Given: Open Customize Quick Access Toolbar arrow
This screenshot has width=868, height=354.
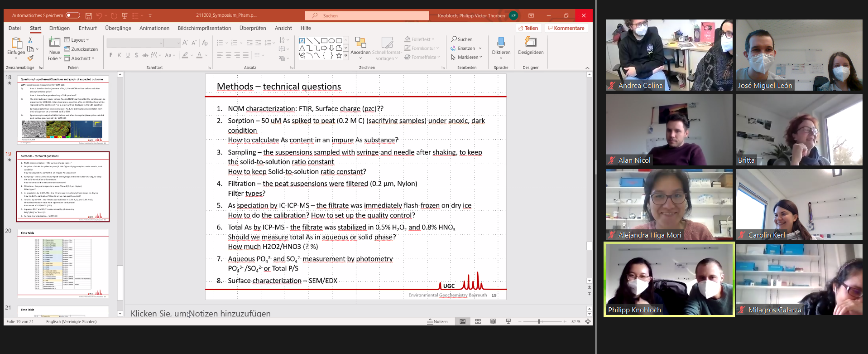Looking at the screenshot, I should click(150, 16).
